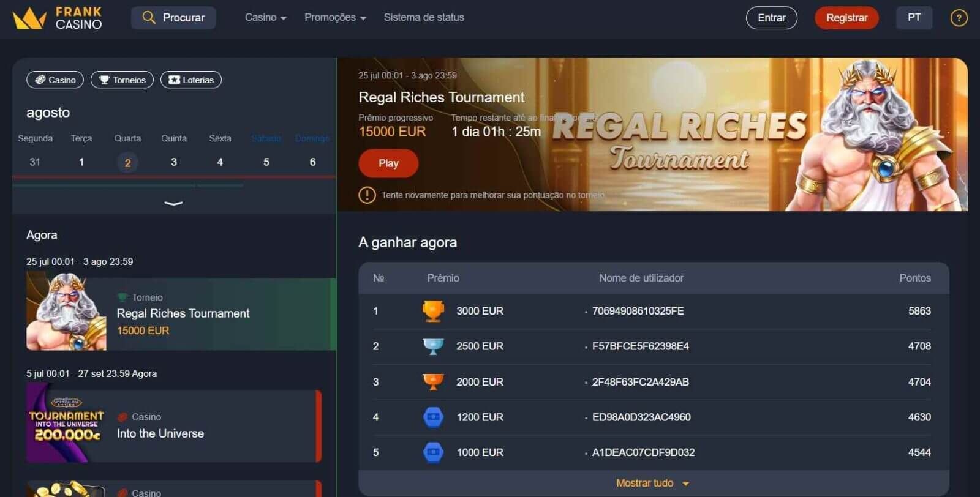Click username A1DEAC07CDF9D032
This screenshot has height=497, width=980.
tap(643, 452)
